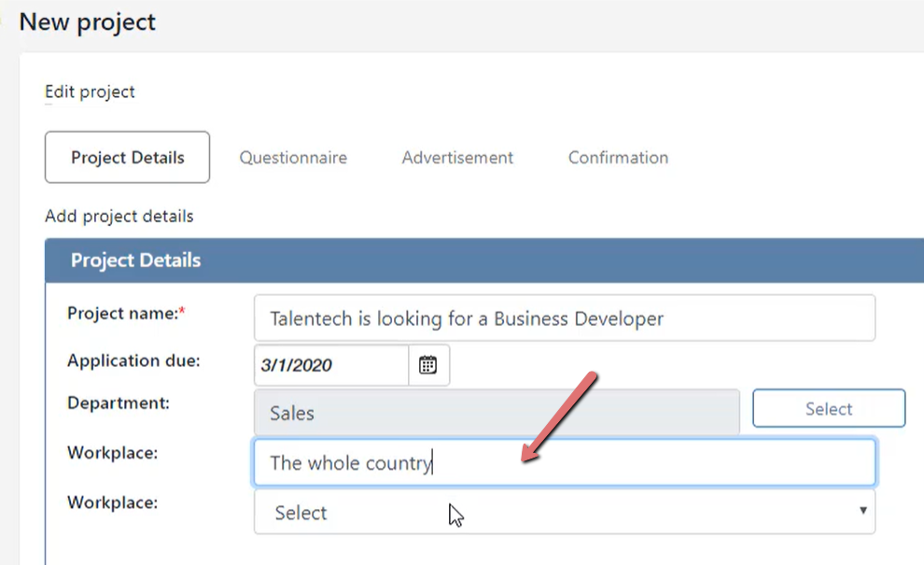Click Workplace label beside the Select dropdown
The image size is (924, 565).
(113, 502)
